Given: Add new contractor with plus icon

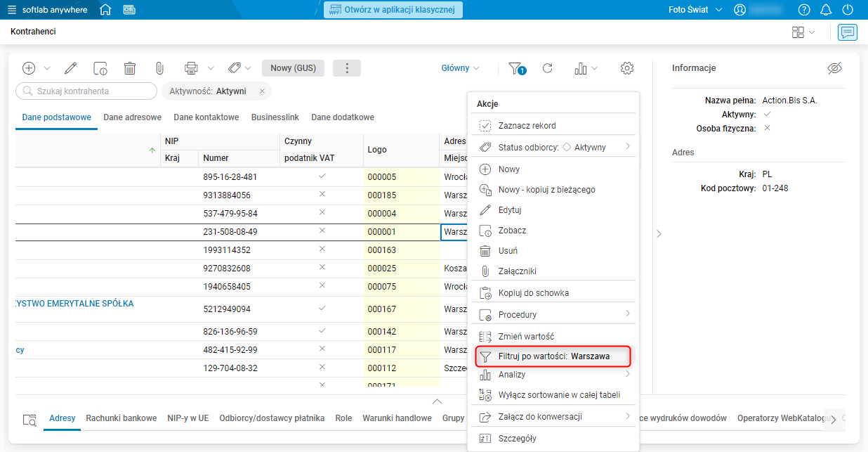Looking at the screenshot, I should coord(29,68).
